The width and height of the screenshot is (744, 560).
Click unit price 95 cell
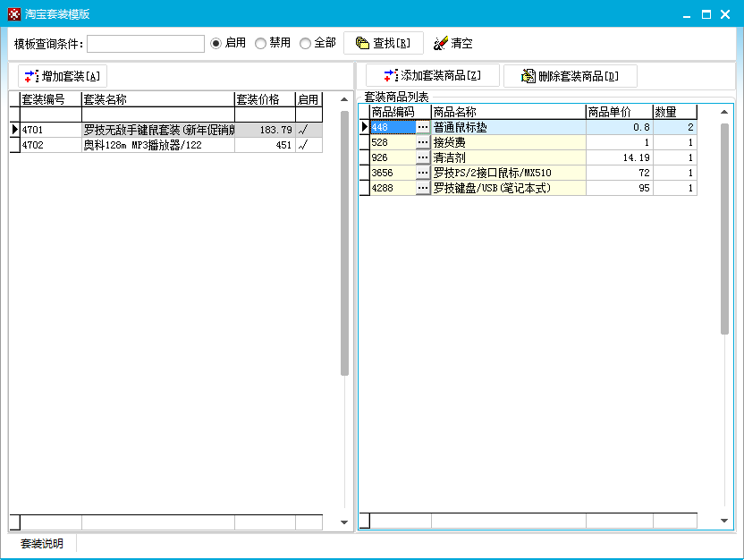click(619, 188)
